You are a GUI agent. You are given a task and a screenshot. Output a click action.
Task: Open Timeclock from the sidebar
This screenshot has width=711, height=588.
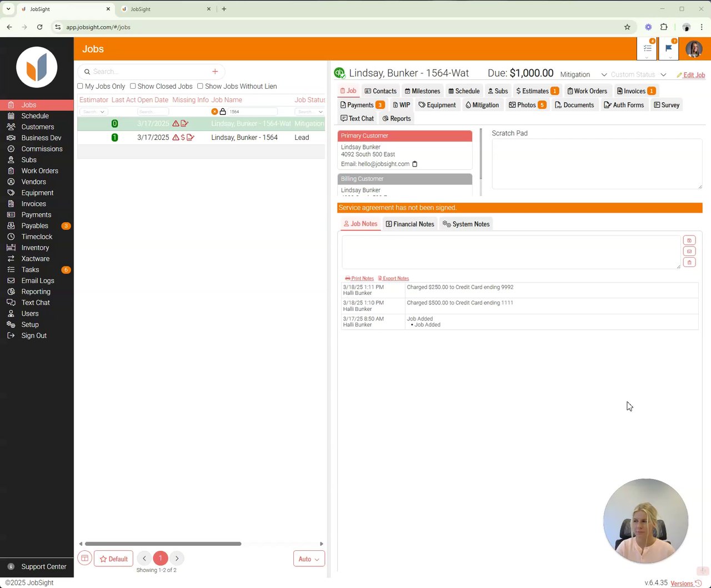coord(37,237)
